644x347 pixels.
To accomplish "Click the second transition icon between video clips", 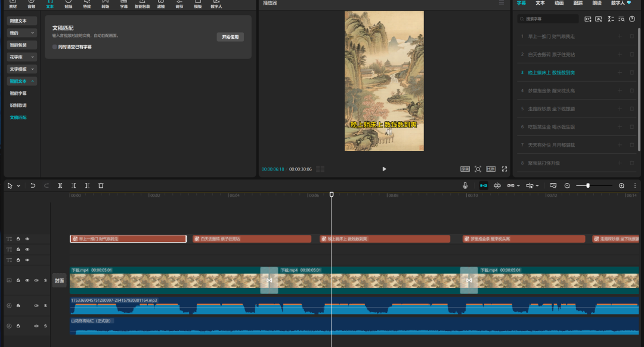I will (469, 280).
